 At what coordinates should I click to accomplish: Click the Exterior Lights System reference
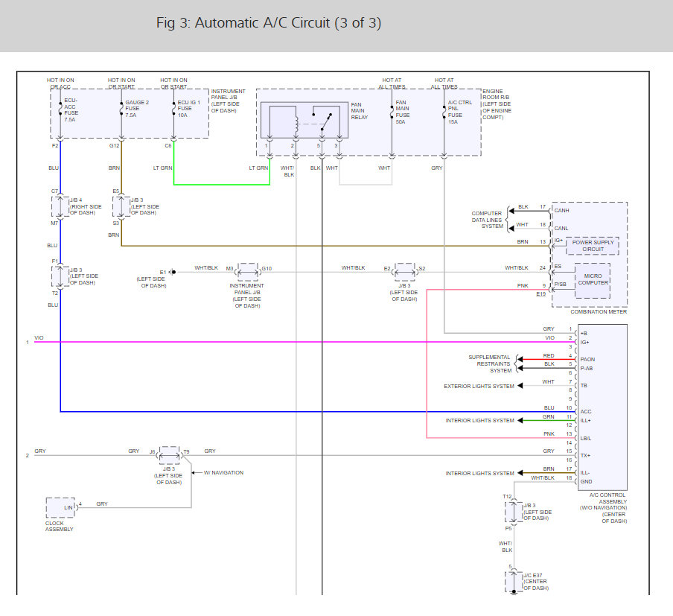(x=479, y=386)
